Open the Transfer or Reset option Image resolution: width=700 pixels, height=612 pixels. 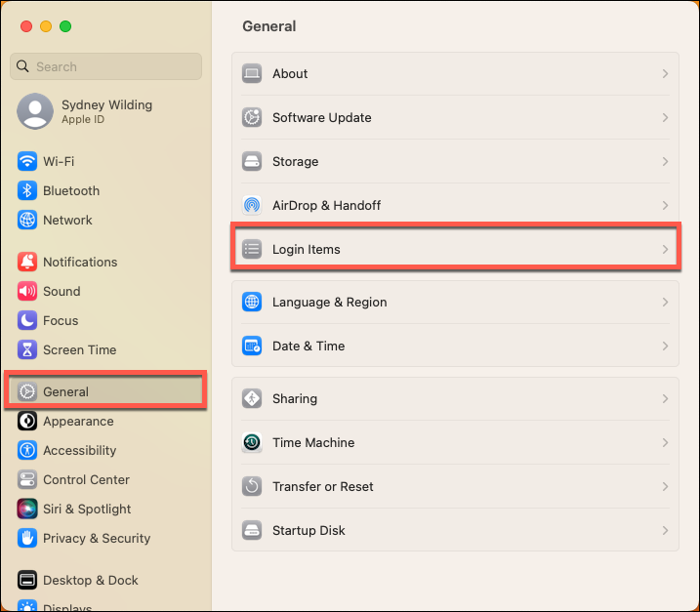(455, 486)
